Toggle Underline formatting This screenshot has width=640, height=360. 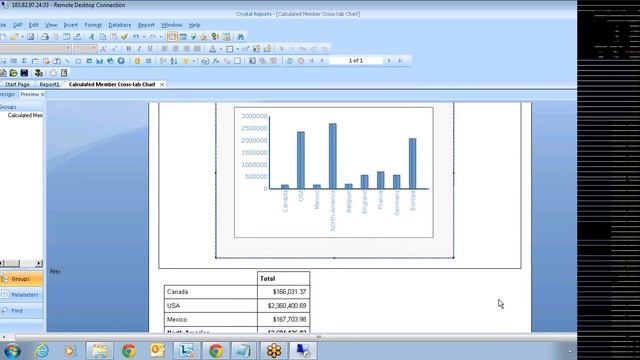[150, 49]
